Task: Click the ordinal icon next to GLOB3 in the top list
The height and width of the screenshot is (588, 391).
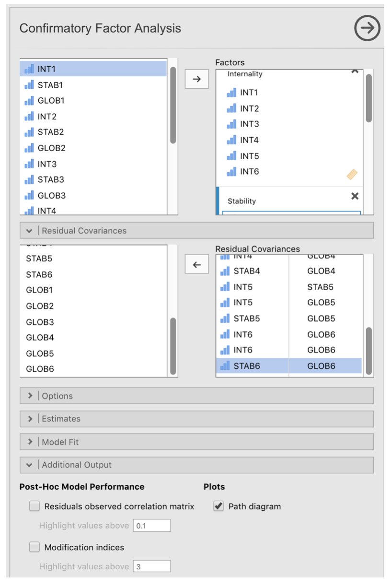Action: click(x=29, y=195)
